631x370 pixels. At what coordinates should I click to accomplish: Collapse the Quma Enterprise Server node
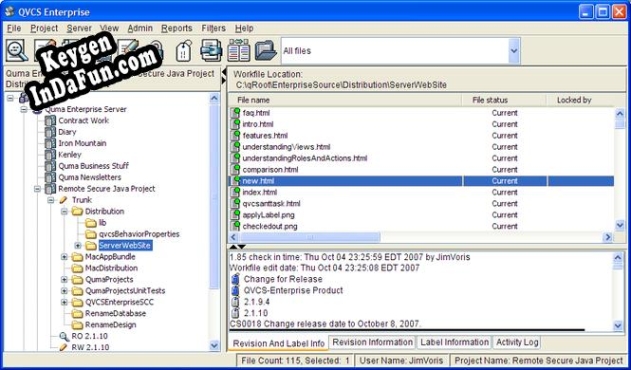(25, 109)
